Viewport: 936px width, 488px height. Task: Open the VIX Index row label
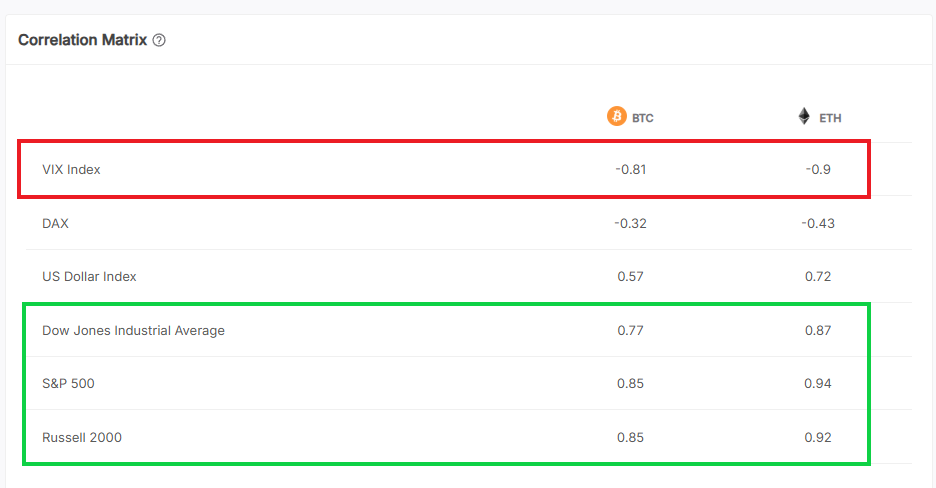(x=71, y=169)
